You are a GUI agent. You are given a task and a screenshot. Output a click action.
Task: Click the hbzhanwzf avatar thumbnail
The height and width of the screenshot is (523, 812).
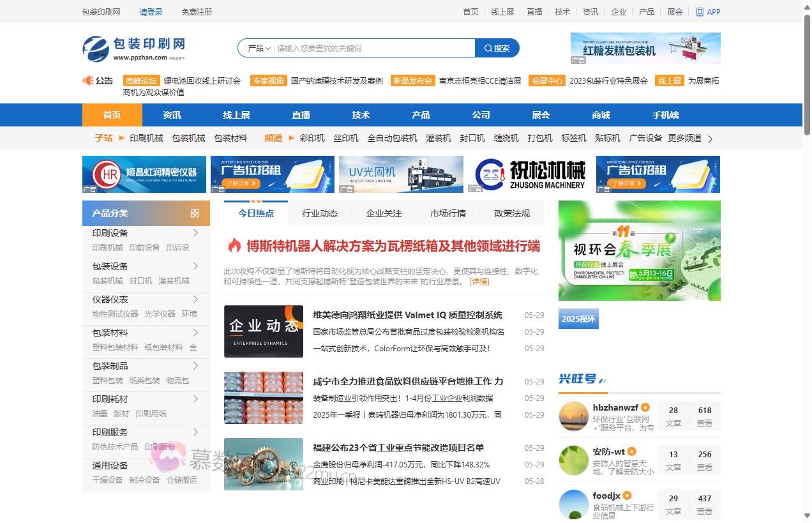[x=573, y=416]
